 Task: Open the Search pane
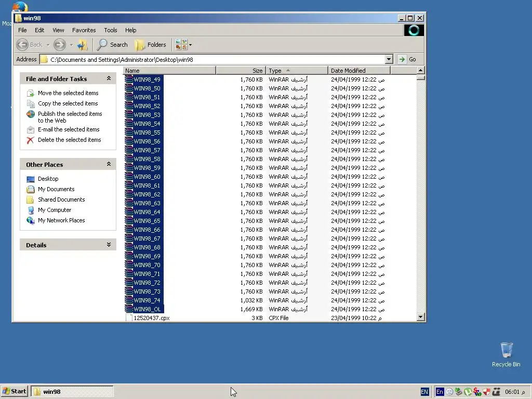click(112, 45)
